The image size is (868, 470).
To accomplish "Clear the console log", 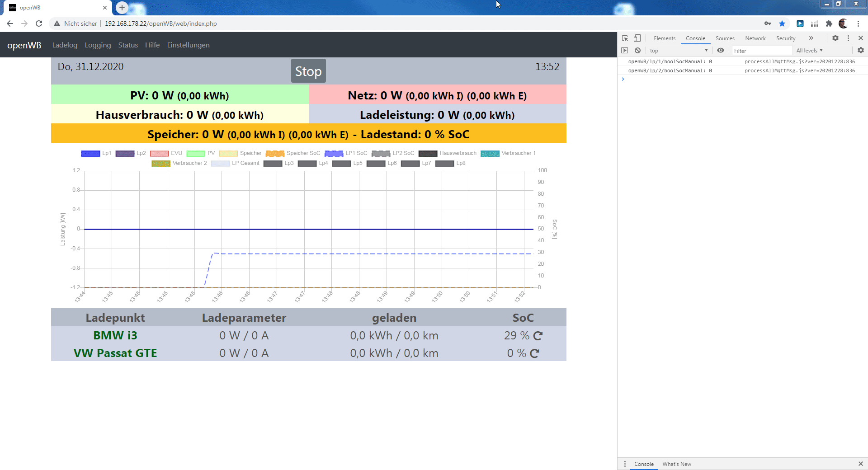I will coord(637,51).
